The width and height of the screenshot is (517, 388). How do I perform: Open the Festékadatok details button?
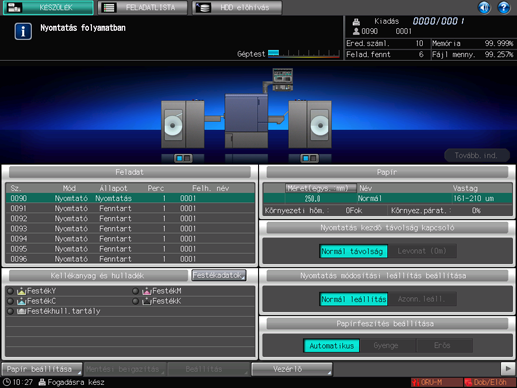[219, 275]
